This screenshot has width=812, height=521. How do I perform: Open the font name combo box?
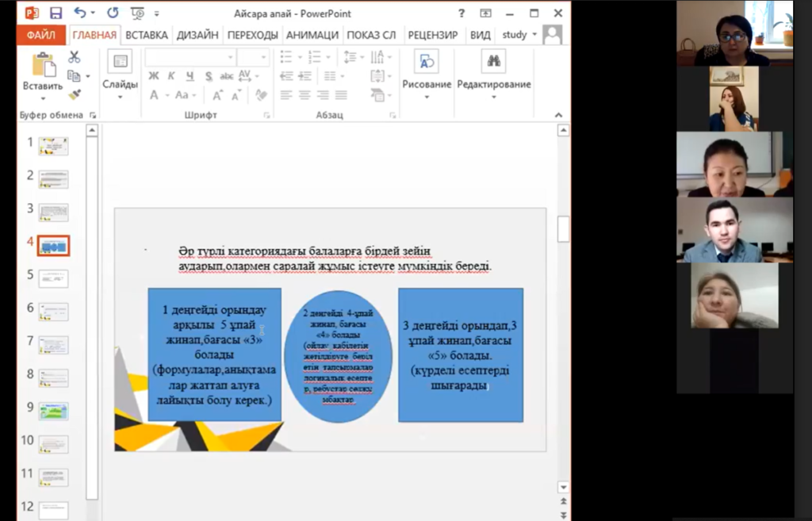click(190, 57)
